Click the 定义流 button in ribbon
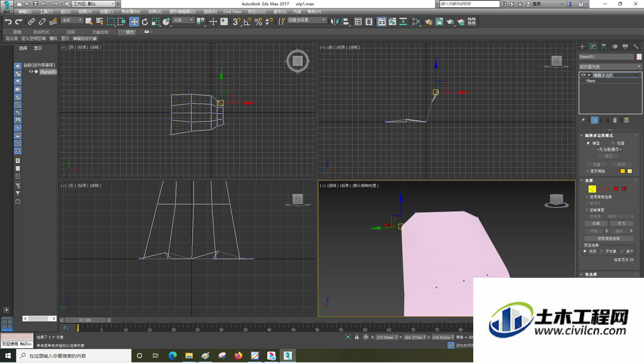This screenshot has height=363, width=644. 12,39
